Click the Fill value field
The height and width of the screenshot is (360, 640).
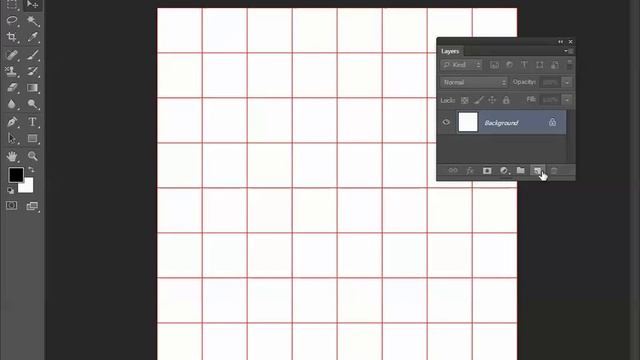coord(550,100)
